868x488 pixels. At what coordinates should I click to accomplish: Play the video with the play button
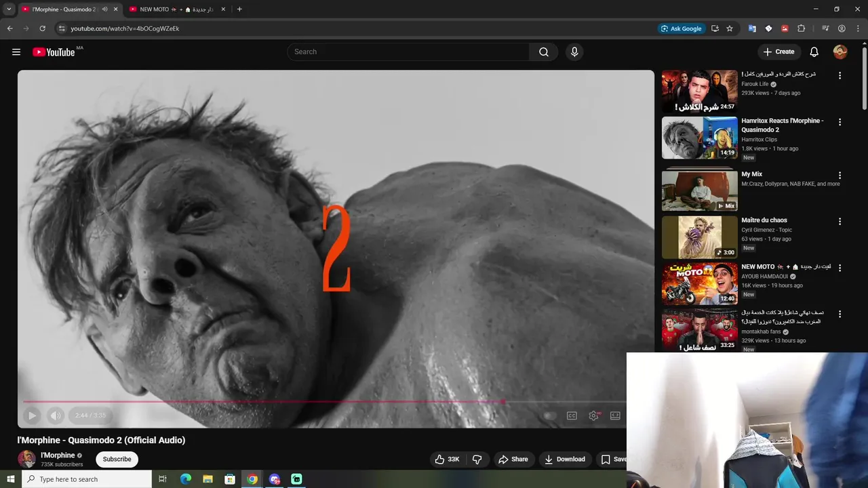tap(32, 415)
